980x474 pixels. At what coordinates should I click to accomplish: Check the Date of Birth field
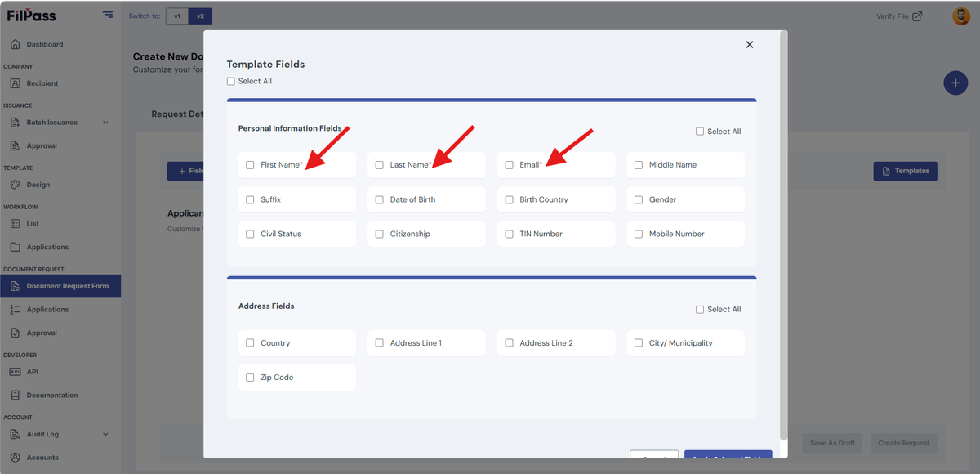(x=380, y=199)
